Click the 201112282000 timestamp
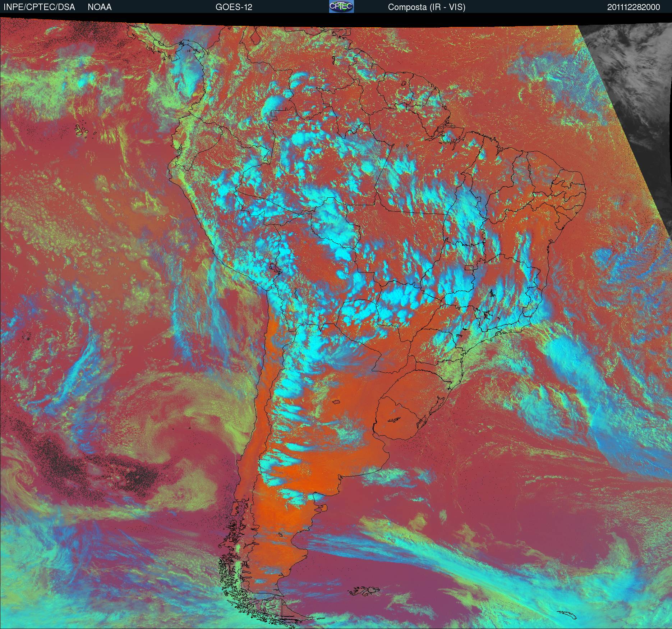This screenshot has height=629, width=672. click(x=634, y=7)
